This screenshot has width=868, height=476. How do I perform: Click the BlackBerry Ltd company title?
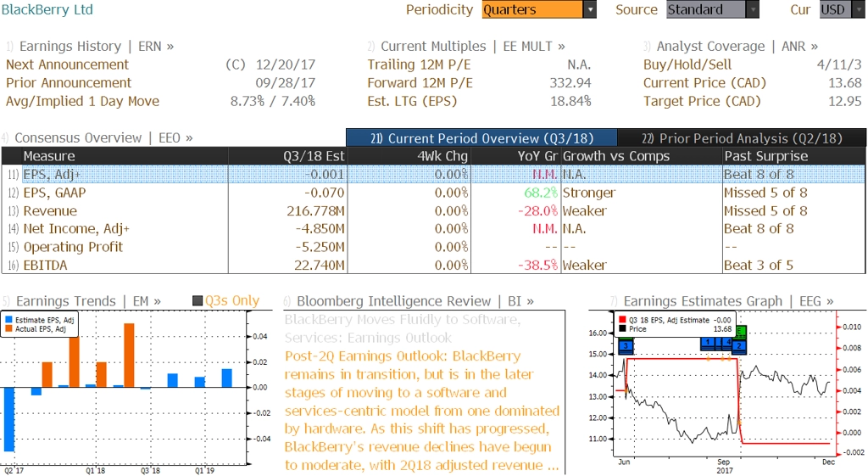pyautogui.click(x=47, y=9)
